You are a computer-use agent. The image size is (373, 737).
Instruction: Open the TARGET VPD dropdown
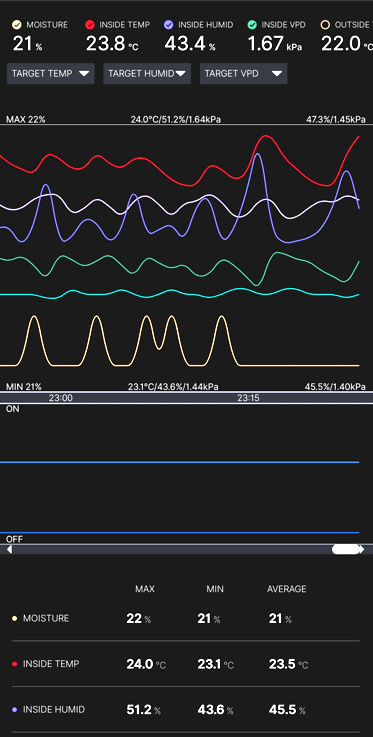click(243, 73)
